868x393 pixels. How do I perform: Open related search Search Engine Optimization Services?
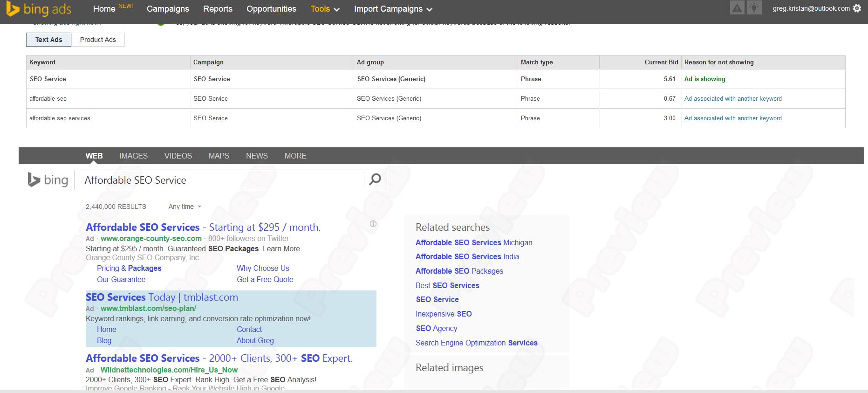(477, 343)
